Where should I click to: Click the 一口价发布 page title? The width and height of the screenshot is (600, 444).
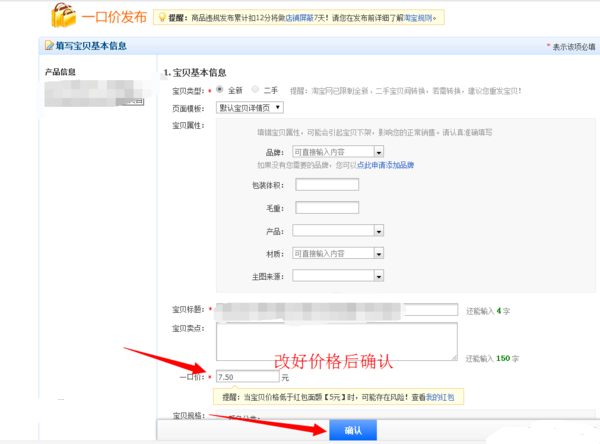(x=114, y=17)
